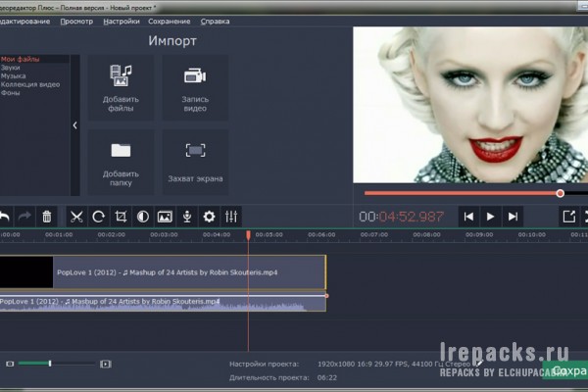588x392 pixels.
Task: Adjust the timeline zoom slider
Action: pyautogui.click(x=50, y=364)
